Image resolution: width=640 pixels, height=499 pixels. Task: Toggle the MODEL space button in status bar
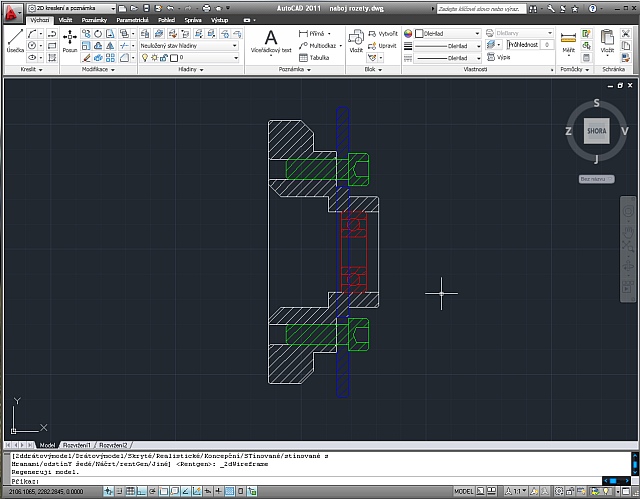pyautogui.click(x=464, y=491)
